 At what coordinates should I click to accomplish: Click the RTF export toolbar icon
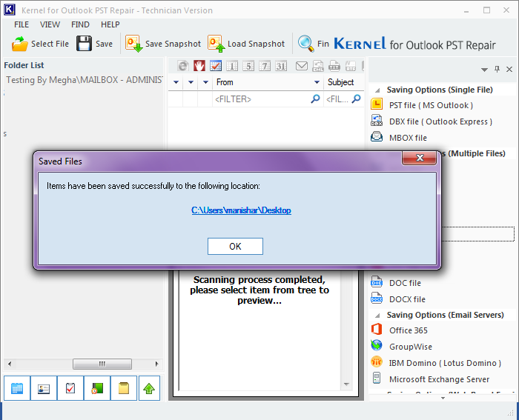coord(351,66)
